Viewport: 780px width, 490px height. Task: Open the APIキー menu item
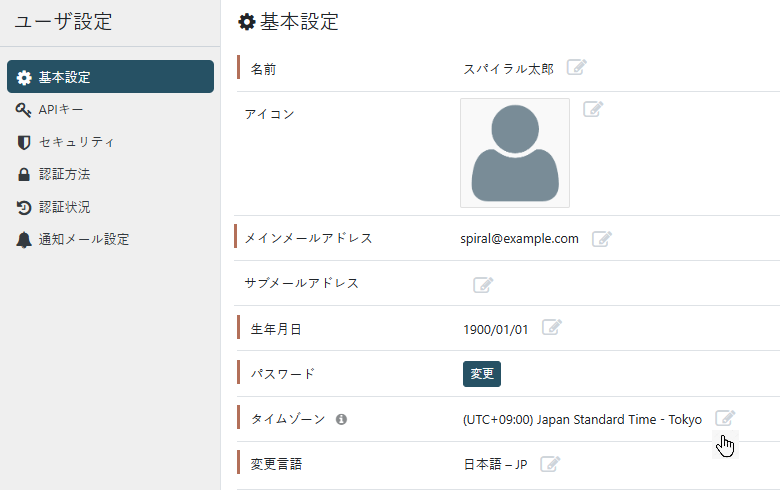(61, 109)
